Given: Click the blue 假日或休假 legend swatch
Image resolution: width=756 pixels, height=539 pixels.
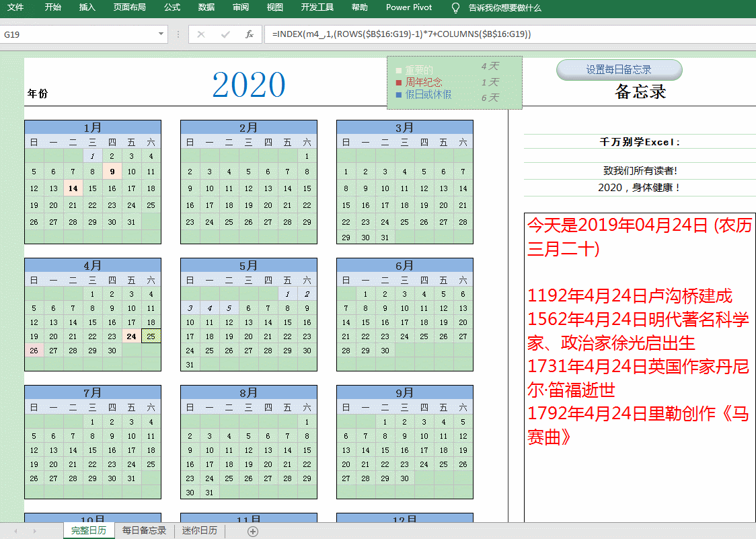Looking at the screenshot, I should pyautogui.click(x=399, y=95).
